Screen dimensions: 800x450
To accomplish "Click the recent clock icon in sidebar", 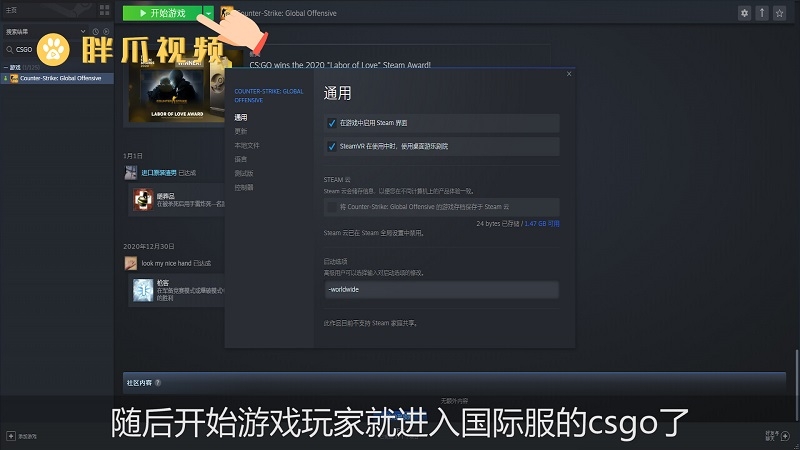I will pyautogui.click(x=95, y=32).
